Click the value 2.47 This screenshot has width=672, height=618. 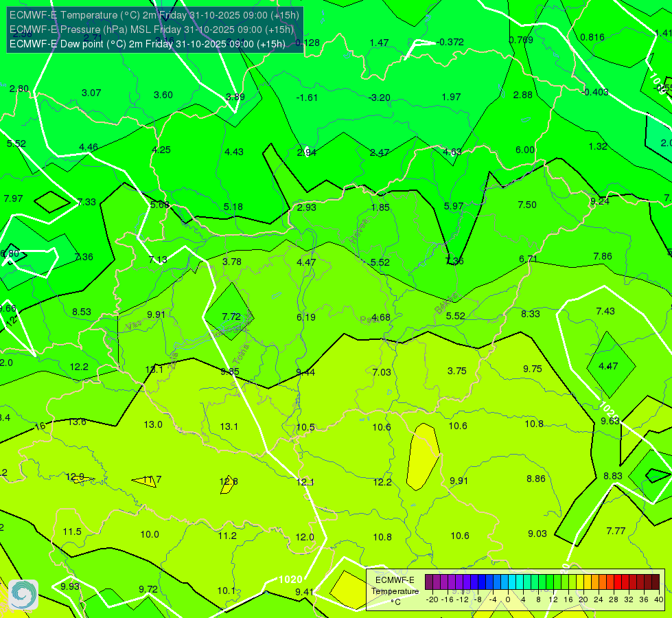click(380, 152)
